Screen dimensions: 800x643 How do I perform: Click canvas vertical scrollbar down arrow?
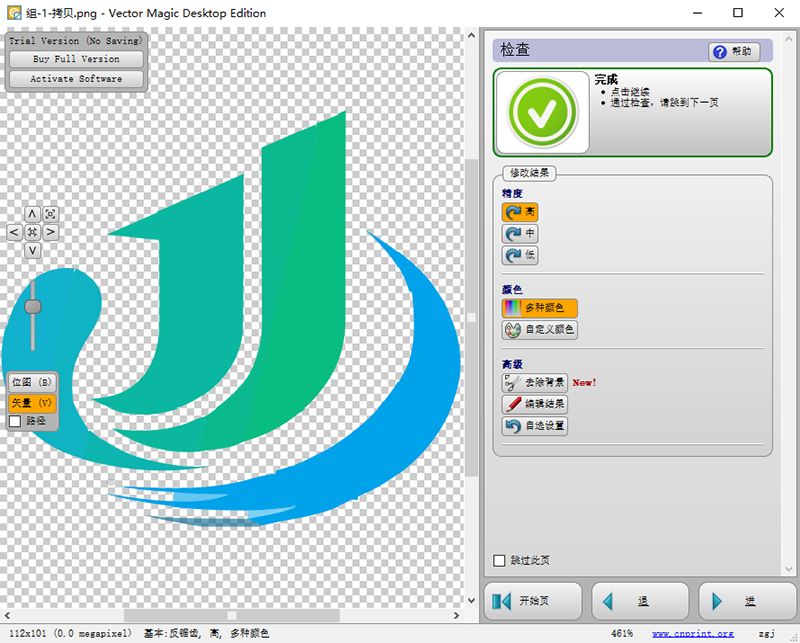click(471, 600)
